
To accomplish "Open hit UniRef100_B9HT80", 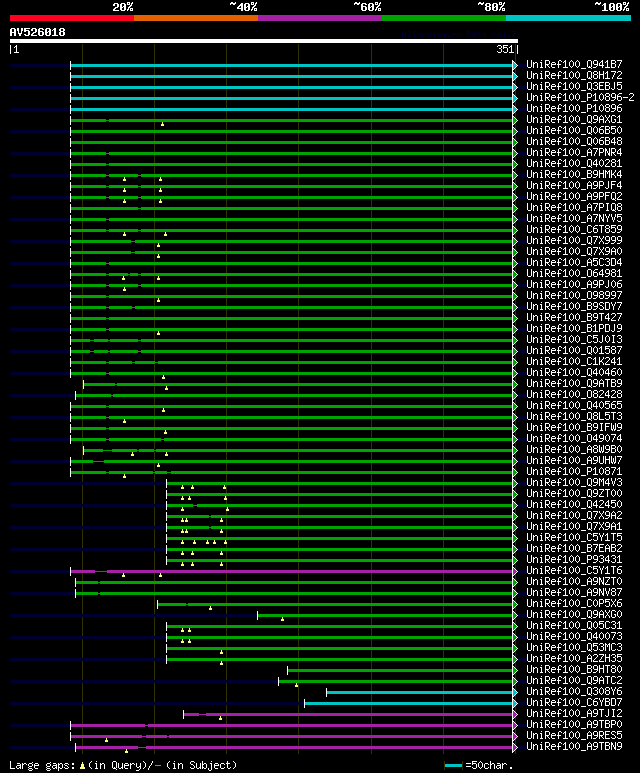I will tap(574, 669).
